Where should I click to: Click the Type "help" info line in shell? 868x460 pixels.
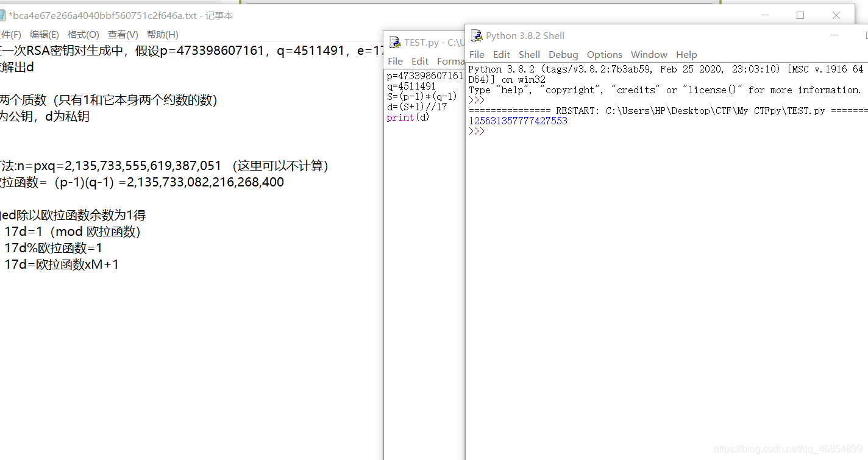tap(664, 90)
